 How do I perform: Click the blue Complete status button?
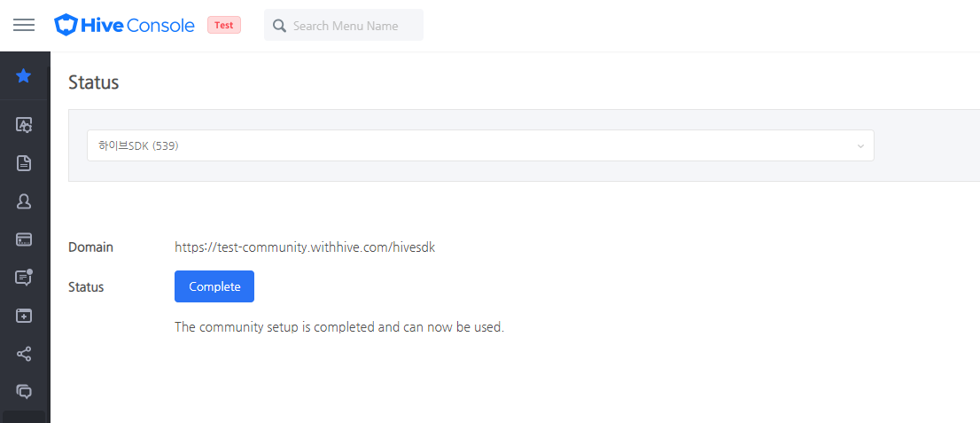tap(214, 286)
